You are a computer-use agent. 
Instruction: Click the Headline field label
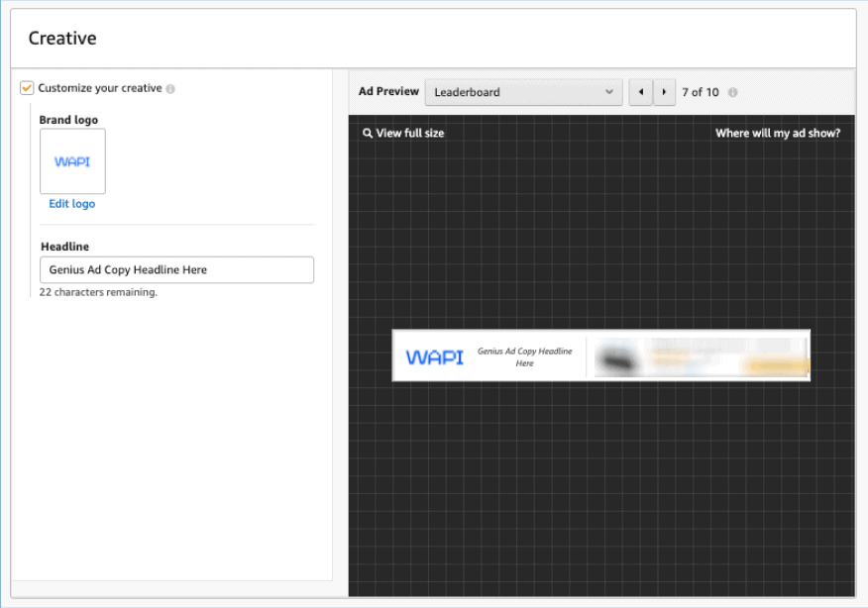(x=64, y=247)
